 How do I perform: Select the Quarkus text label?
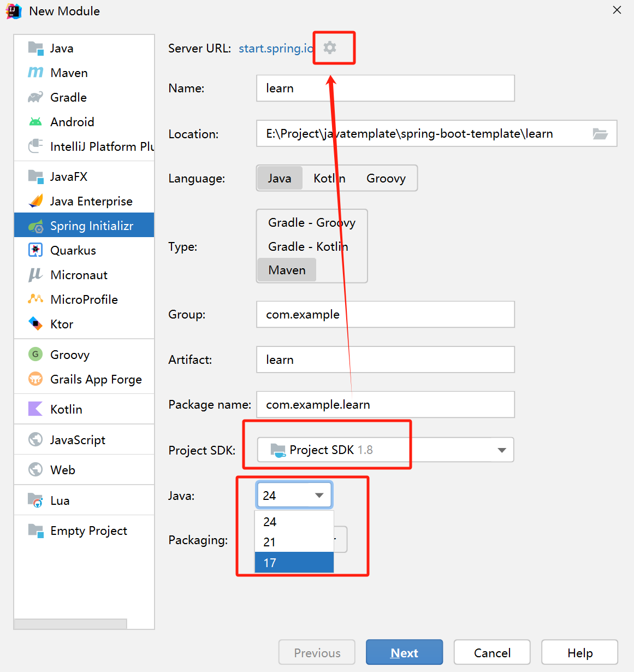point(73,250)
